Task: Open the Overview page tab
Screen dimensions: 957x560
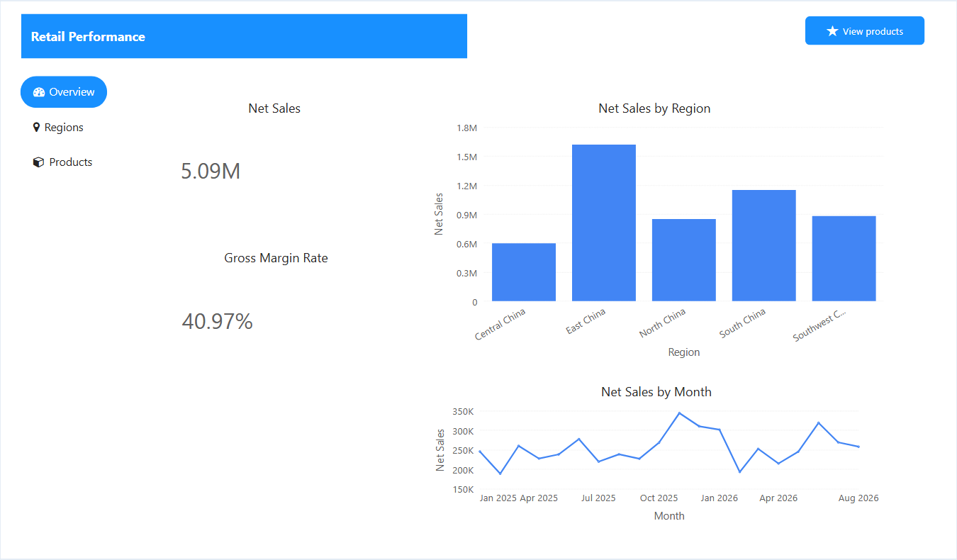Action: point(64,92)
